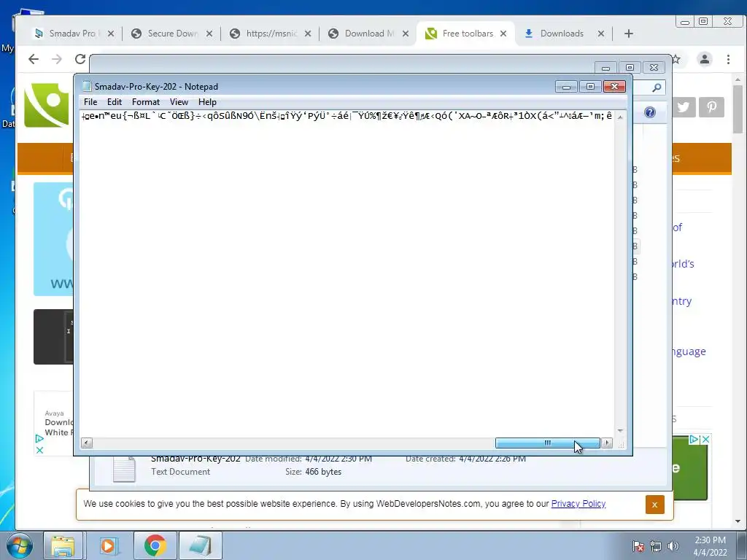Viewport: 747px width, 560px height.
Task: Click the Action Center flag tray icon
Action: click(638, 546)
